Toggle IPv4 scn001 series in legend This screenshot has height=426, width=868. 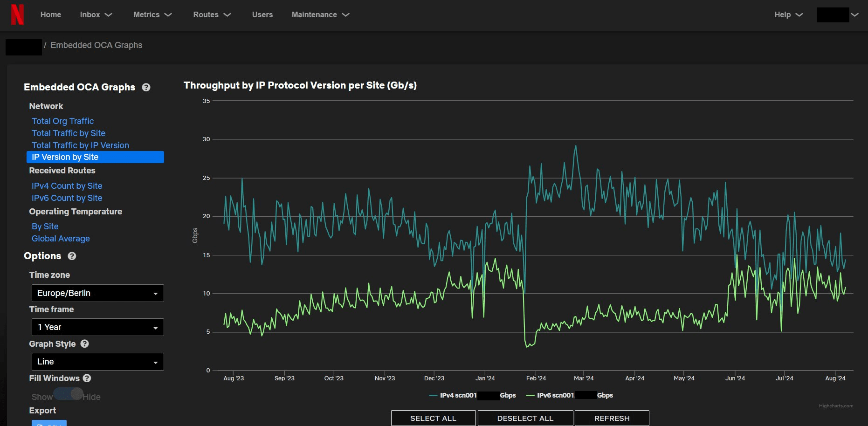pos(472,395)
